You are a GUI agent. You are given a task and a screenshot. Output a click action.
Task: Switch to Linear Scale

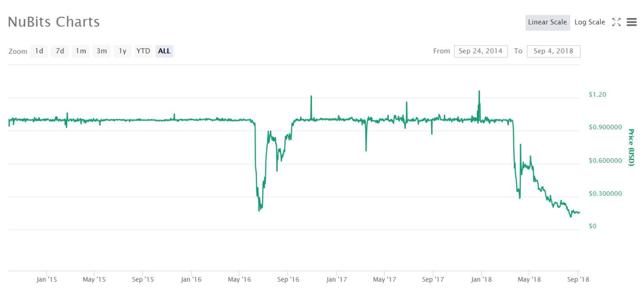(547, 22)
